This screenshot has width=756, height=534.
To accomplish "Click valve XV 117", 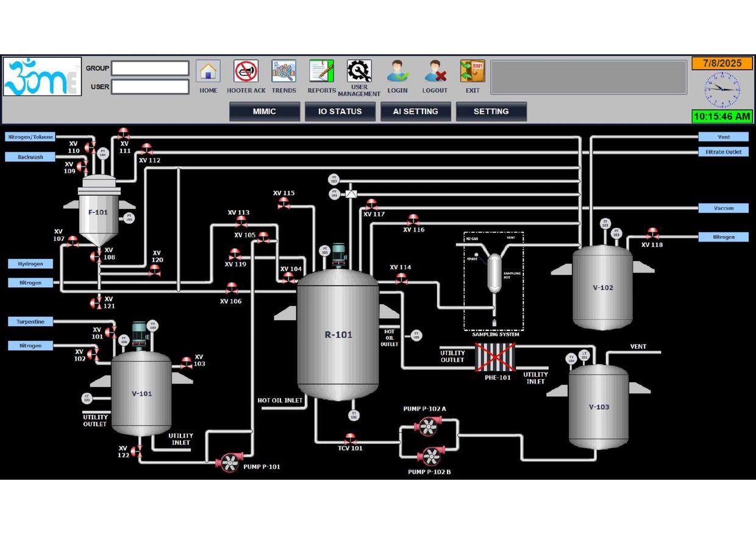I will click(371, 205).
